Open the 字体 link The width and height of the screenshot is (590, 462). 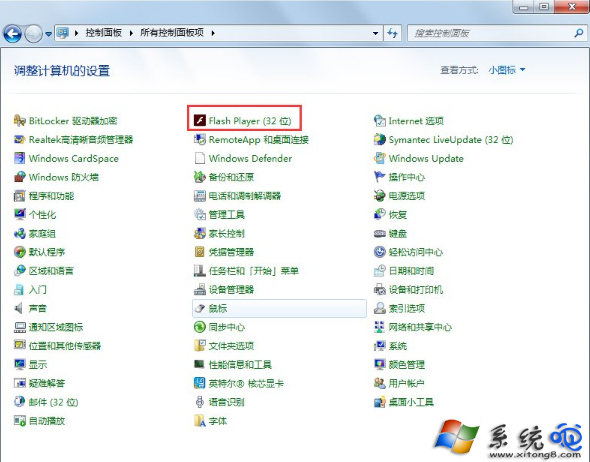218,421
